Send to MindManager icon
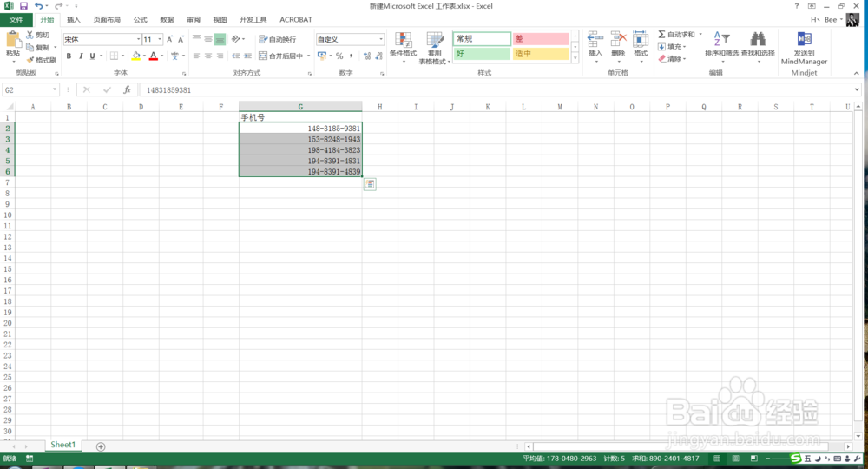This screenshot has height=469, width=868. pos(804,39)
